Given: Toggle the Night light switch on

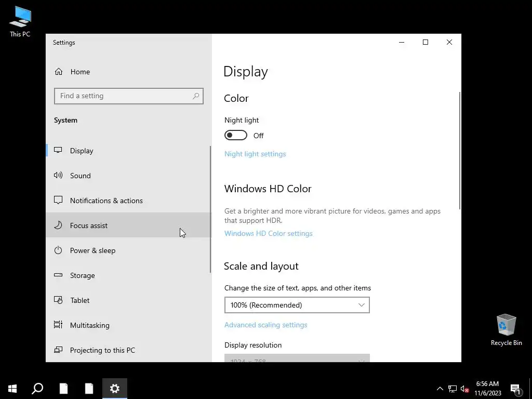Looking at the screenshot, I should pyautogui.click(x=235, y=135).
